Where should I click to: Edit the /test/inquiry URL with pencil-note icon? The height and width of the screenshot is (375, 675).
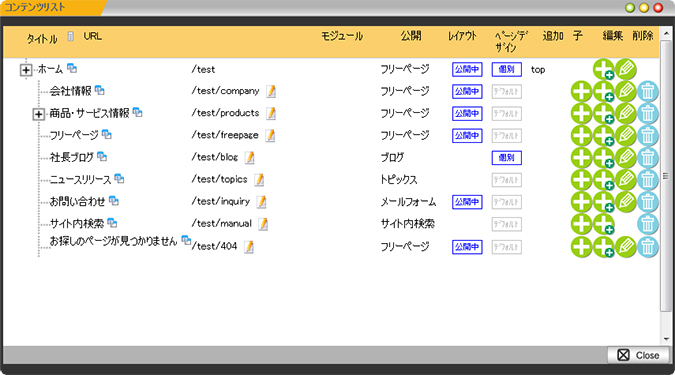[261, 202]
